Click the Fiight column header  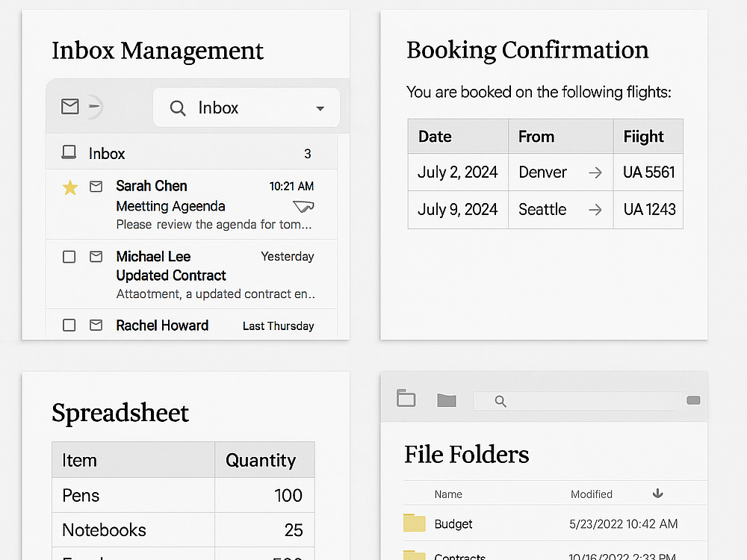point(648,136)
